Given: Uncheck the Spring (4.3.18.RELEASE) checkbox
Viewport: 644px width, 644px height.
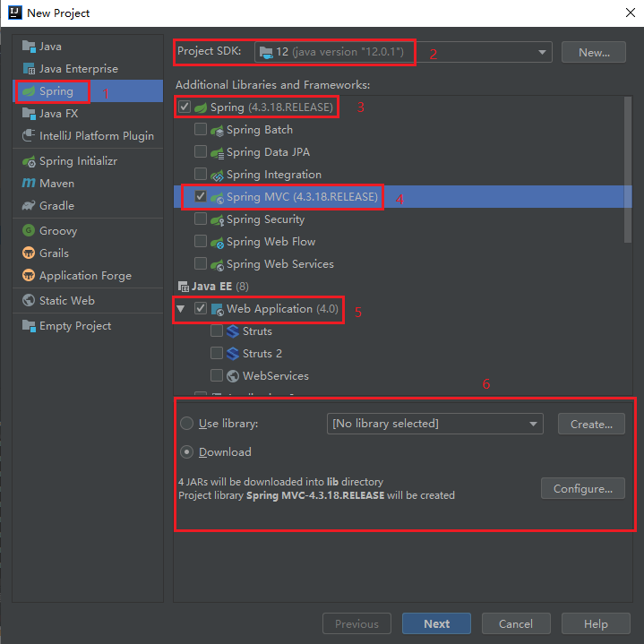Looking at the screenshot, I should click(185, 107).
